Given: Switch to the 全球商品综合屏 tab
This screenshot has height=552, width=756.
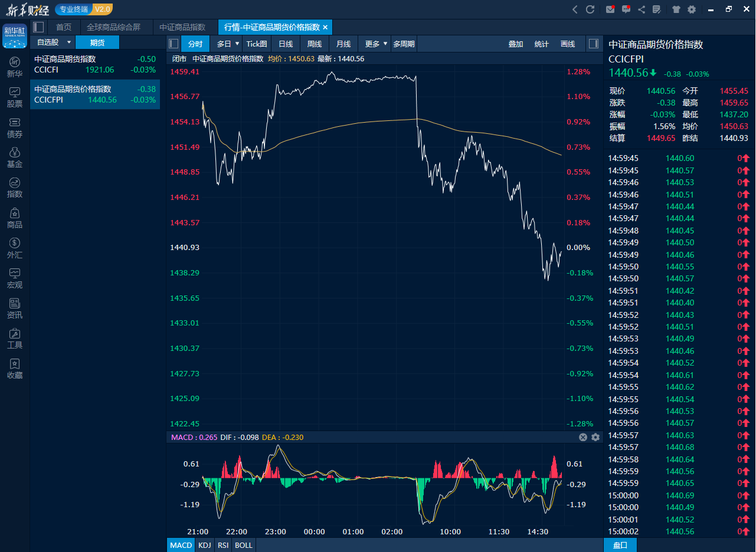Looking at the screenshot, I should 113,27.
